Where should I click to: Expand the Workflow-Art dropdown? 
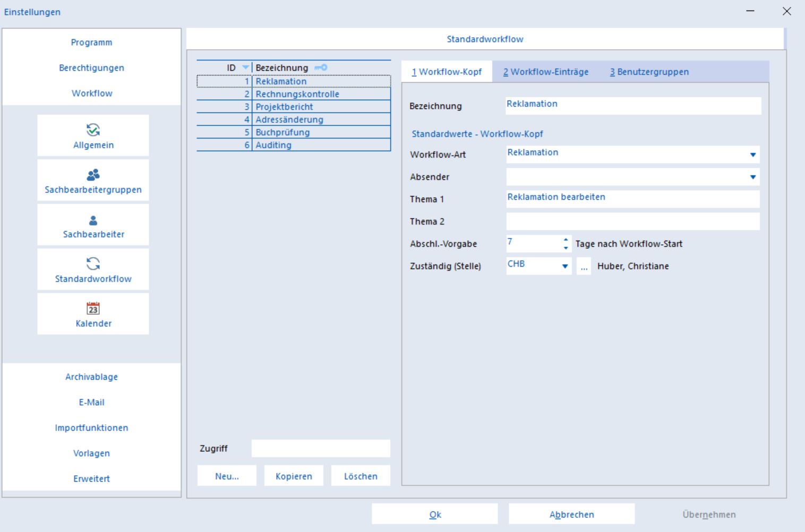click(x=752, y=155)
